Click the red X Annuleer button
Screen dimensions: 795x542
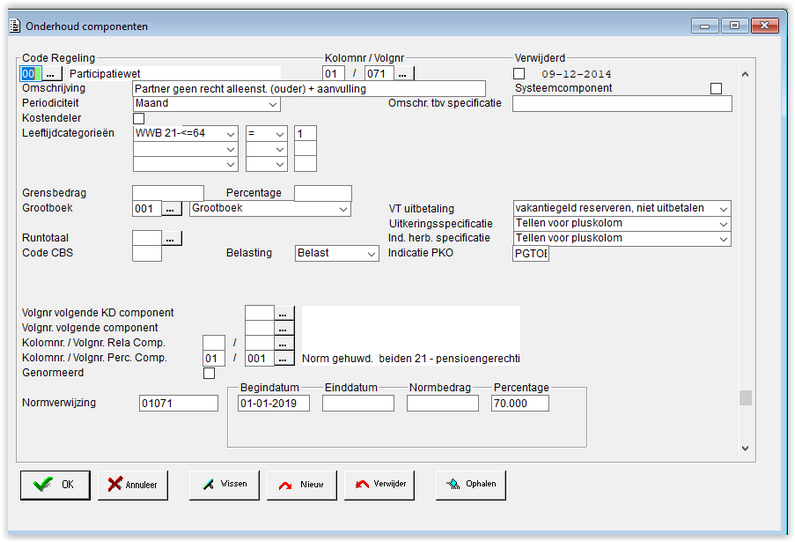click(133, 485)
